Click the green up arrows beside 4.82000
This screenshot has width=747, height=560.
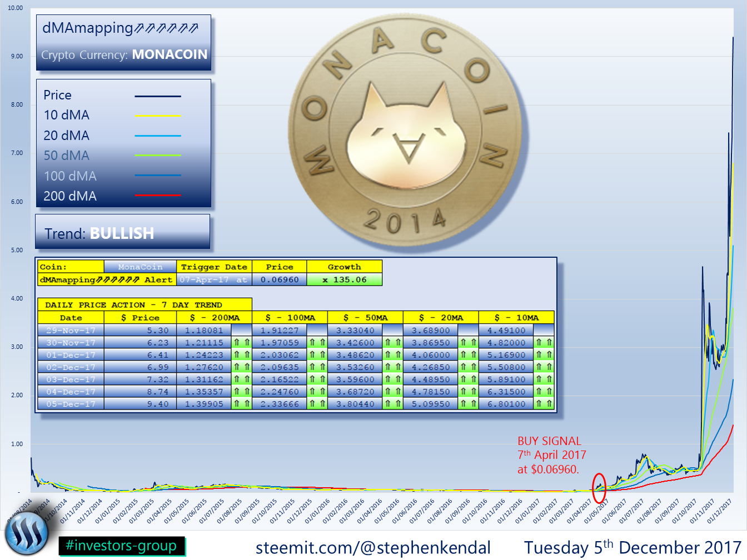544,343
